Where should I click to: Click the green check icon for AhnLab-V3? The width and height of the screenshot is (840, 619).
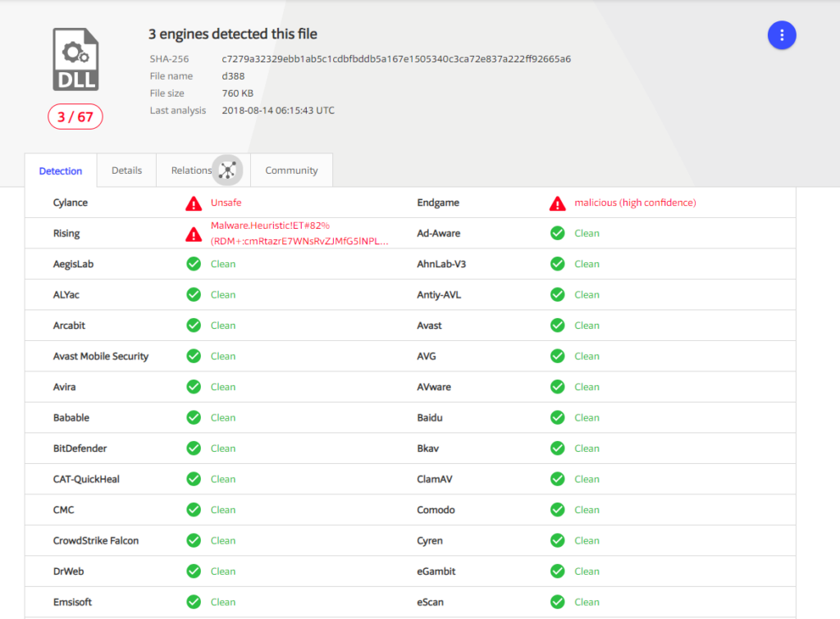coord(557,264)
